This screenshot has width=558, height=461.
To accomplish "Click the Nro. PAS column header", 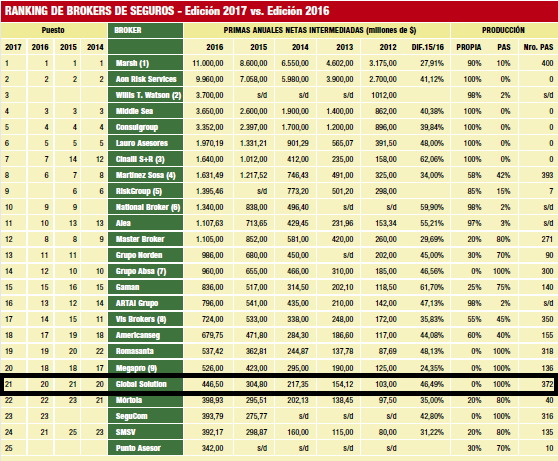I will (x=538, y=47).
